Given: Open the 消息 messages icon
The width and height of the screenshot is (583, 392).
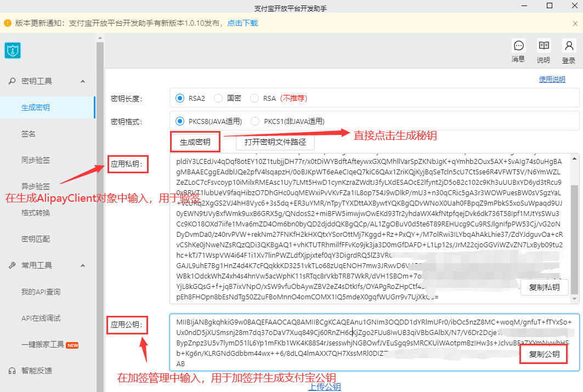Looking at the screenshot, I should tap(518, 46).
